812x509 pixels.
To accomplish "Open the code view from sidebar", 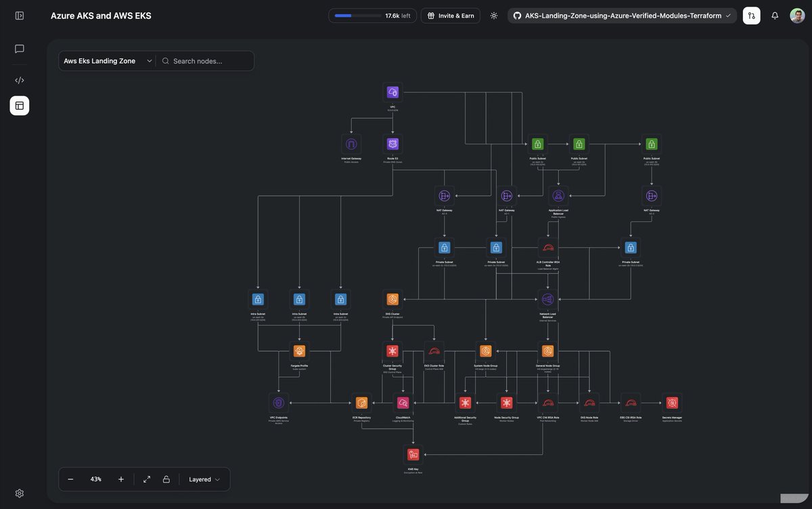I will click(20, 80).
